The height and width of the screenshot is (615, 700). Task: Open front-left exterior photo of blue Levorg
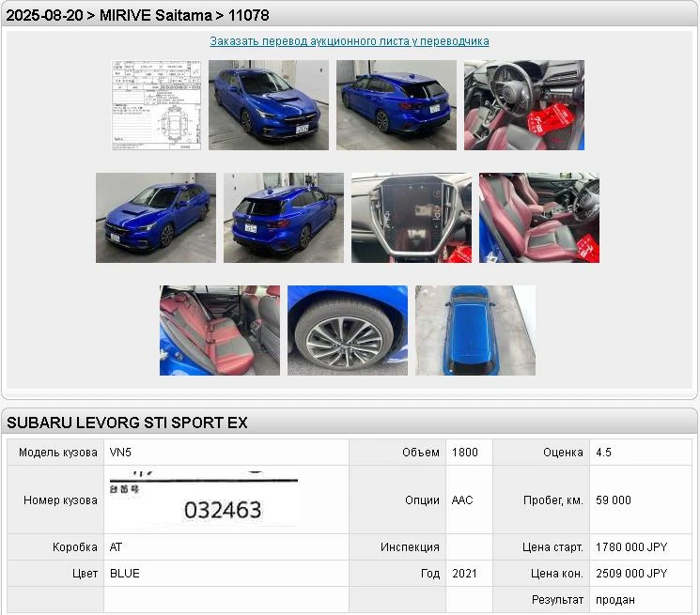pyautogui.click(x=156, y=218)
